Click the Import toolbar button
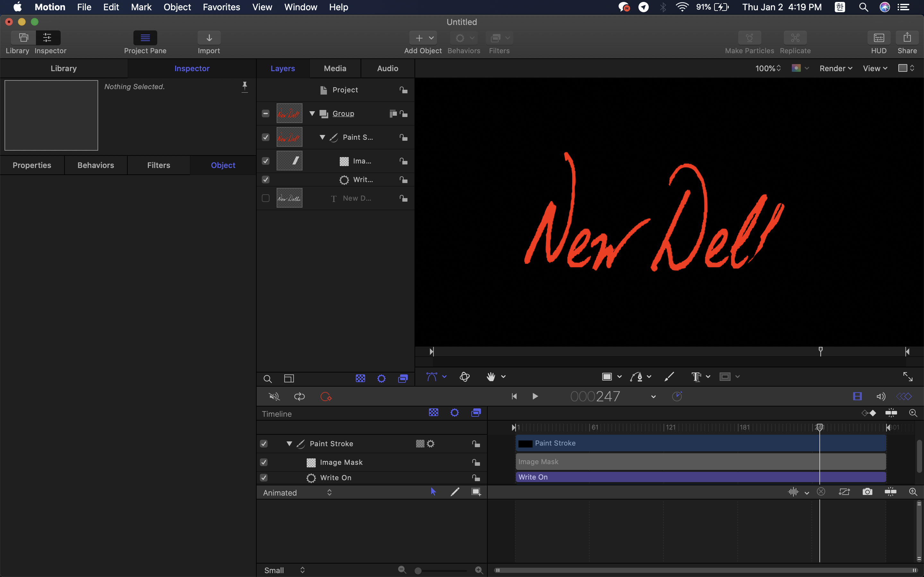924x577 pixels. [x=209, y=38]
